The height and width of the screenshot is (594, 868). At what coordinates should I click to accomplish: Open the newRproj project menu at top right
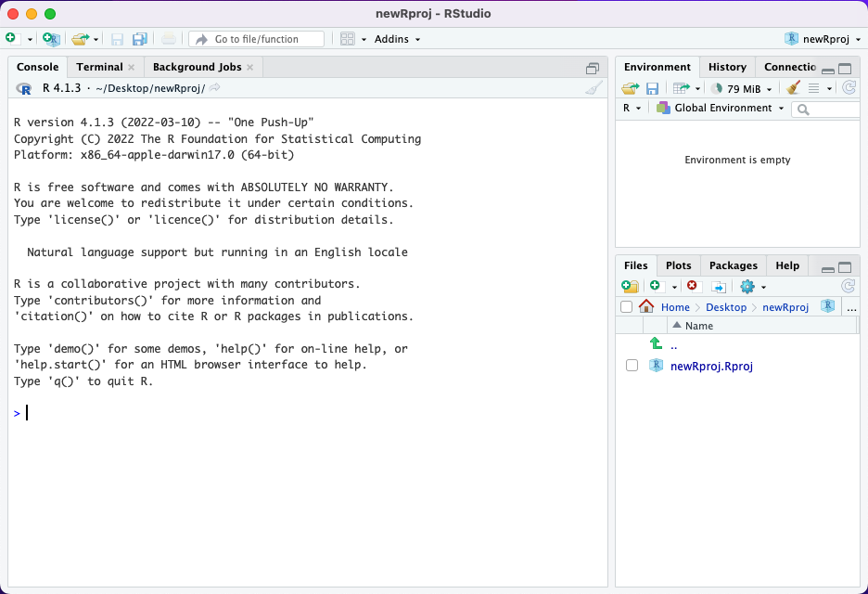point(823,39)
